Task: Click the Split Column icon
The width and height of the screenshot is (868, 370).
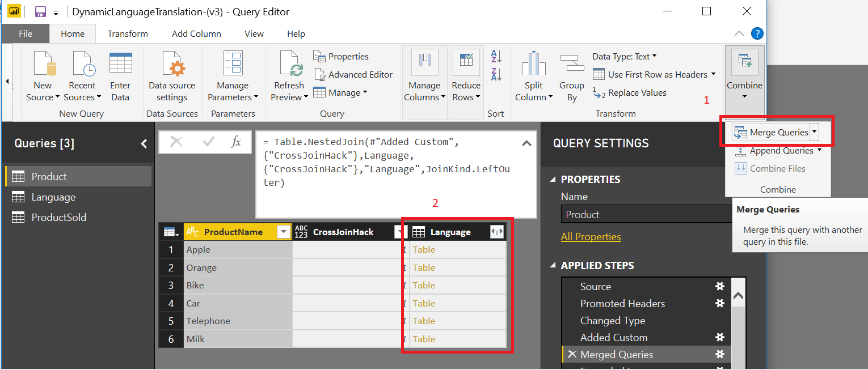Action: coord(533,63)
